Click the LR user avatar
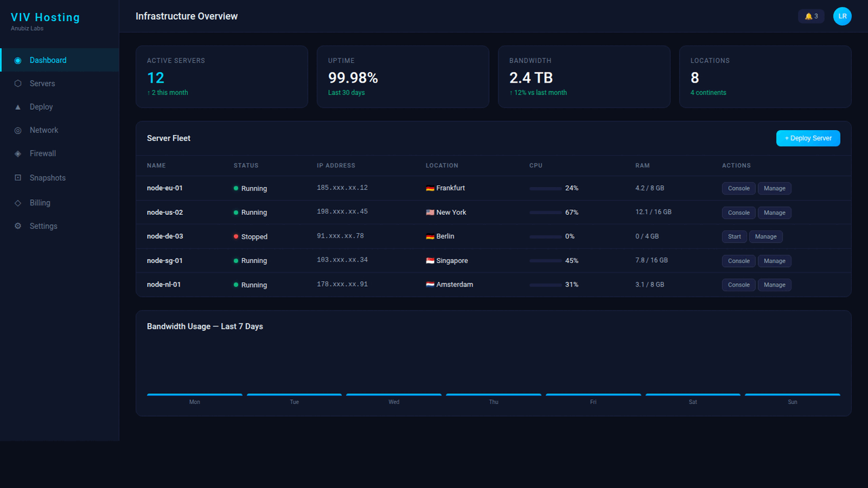 pos(842,16)
